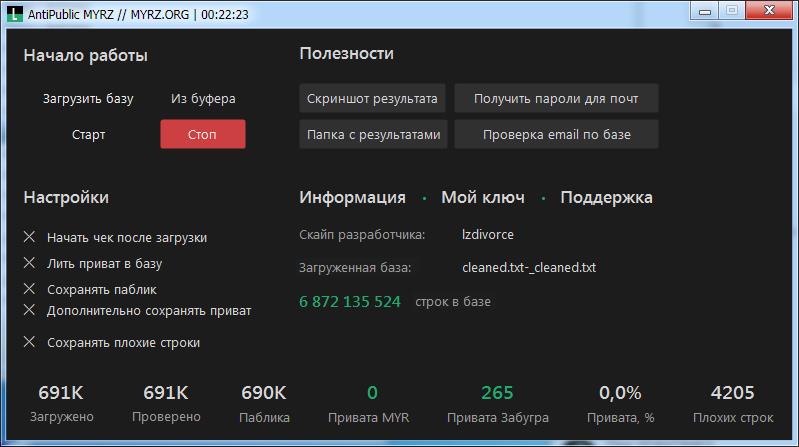Image resolution: width=799 pixels, height=447 pixels.
Task: Toggle Начать чек после загрузки checkbox
Action: click(x=30, y=236)
